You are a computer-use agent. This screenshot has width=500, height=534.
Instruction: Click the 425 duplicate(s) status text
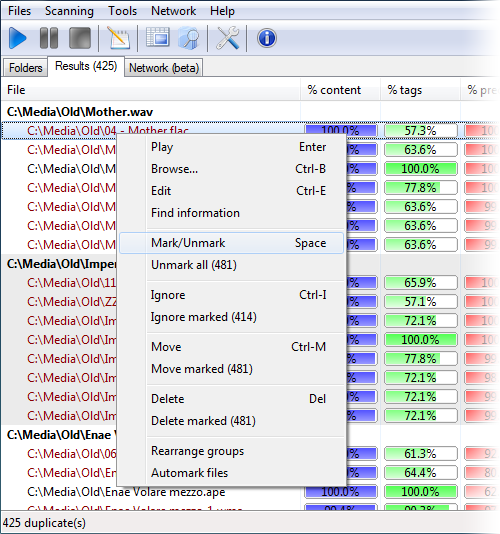coord(44,523)
